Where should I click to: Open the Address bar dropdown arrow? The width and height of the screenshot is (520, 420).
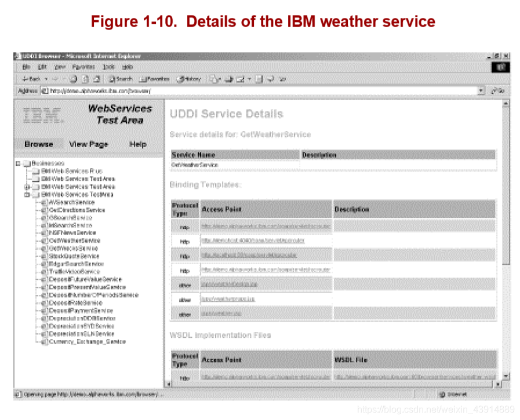481,90
